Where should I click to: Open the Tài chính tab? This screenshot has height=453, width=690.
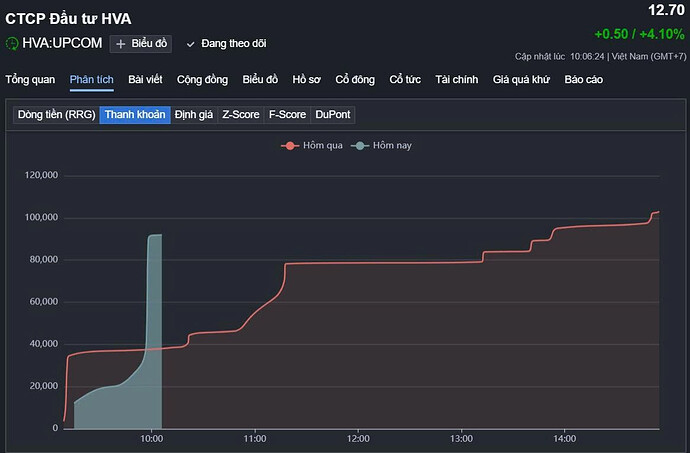(457, 79)
